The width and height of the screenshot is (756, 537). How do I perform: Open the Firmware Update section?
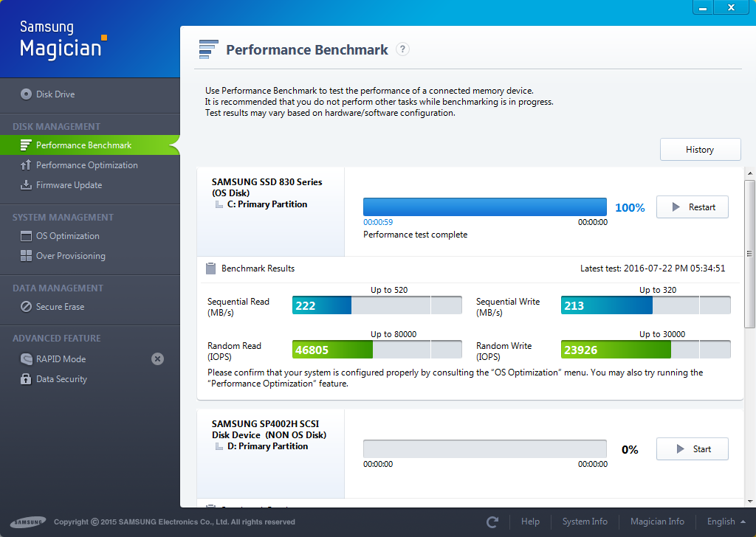tap(69, 185)
